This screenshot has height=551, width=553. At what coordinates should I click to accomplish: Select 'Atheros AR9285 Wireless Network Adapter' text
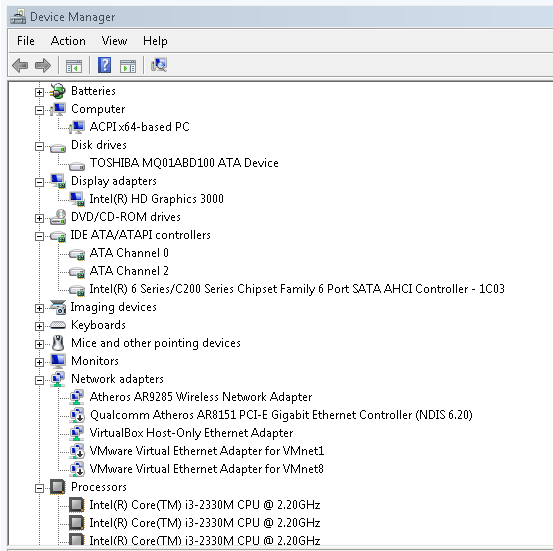click(x=201, y=397)
